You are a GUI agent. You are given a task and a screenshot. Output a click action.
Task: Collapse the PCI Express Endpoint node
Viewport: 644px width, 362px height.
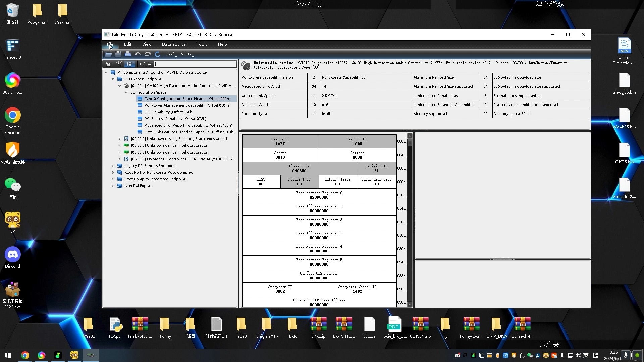113,79
